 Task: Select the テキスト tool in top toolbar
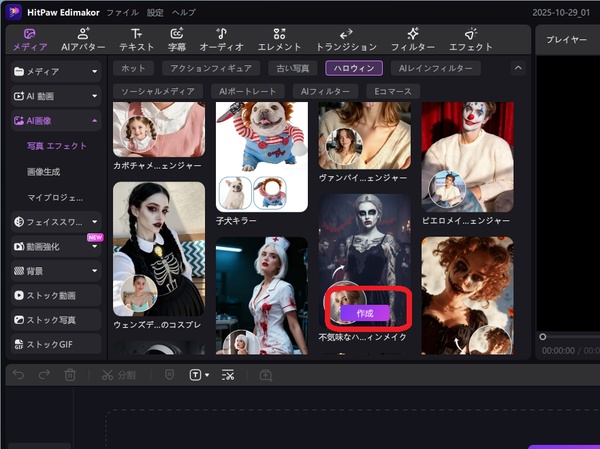coord(136,39)
